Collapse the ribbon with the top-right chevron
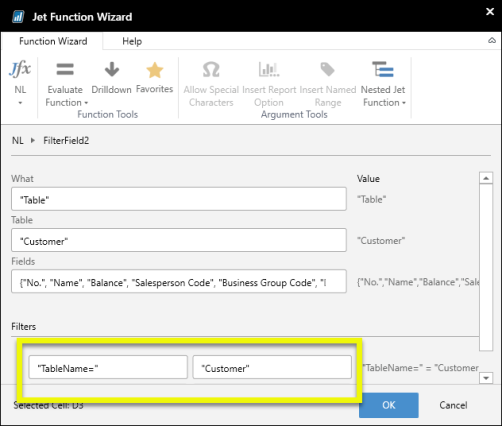 coord(492,41)
